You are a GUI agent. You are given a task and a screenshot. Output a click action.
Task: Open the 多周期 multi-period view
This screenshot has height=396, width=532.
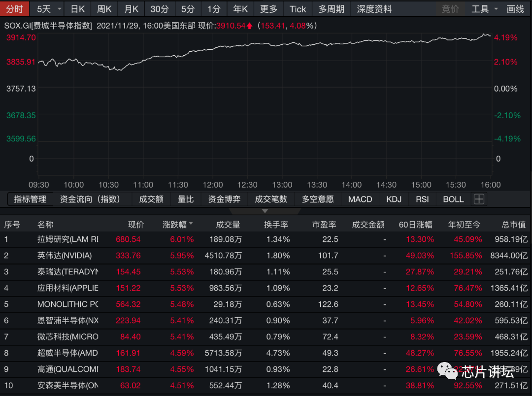click(332, 9)
